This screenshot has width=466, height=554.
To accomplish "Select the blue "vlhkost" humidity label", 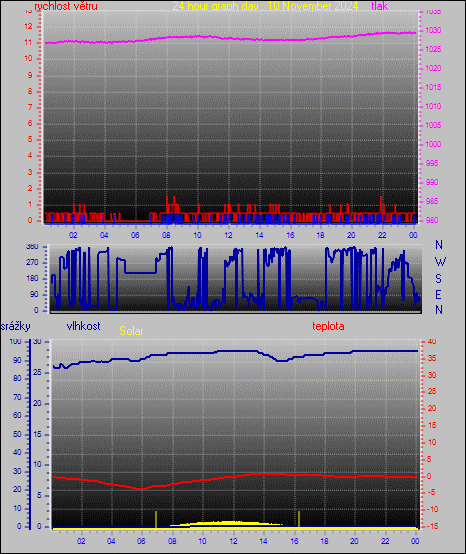I will (x=83, y=326).
